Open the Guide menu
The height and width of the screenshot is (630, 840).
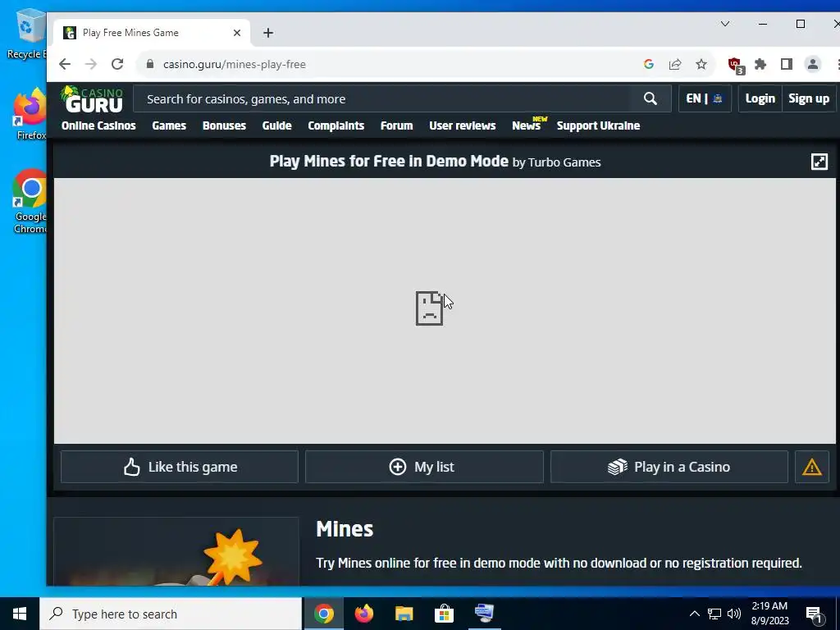(277, 126)
